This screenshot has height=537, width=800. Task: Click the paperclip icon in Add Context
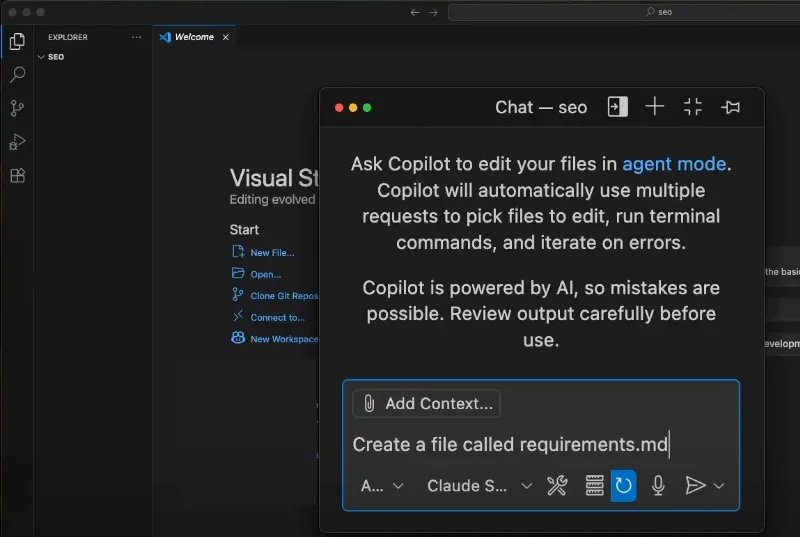[x=369, y=403]
